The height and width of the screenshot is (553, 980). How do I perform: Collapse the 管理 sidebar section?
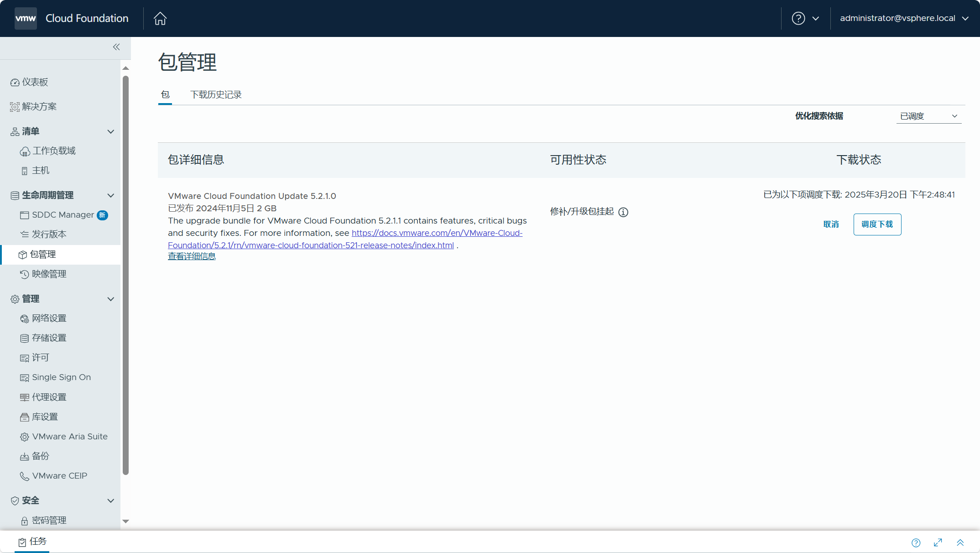110,299
